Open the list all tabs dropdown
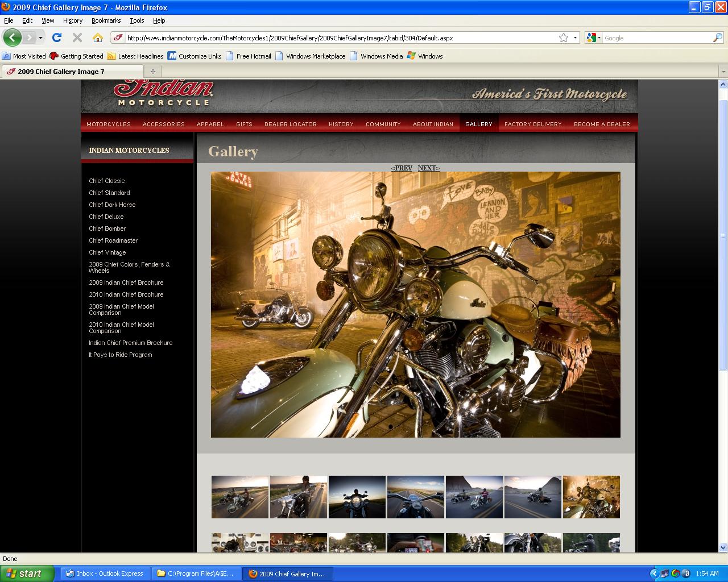 pyautogui.click(x=723, y=72)
